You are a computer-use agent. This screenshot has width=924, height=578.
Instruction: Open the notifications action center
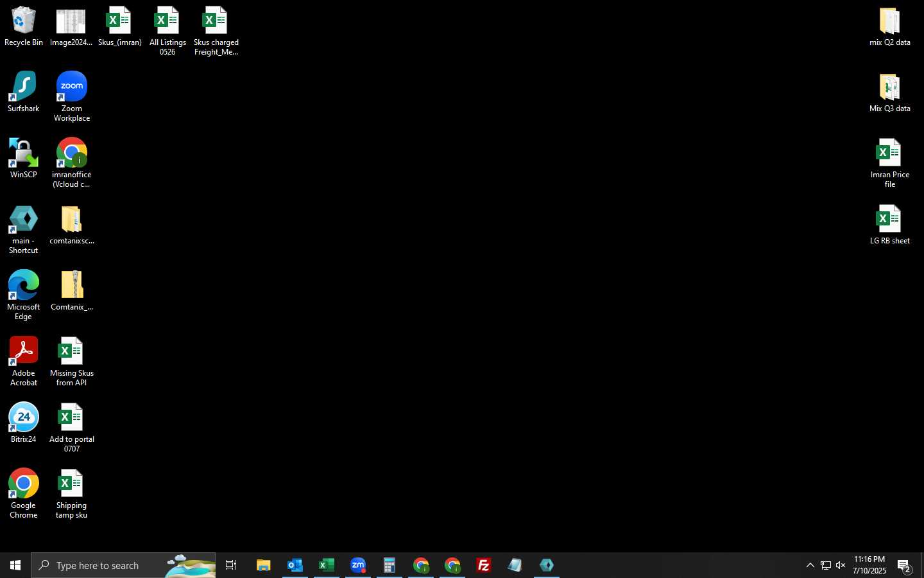click(x=905, y=566)
